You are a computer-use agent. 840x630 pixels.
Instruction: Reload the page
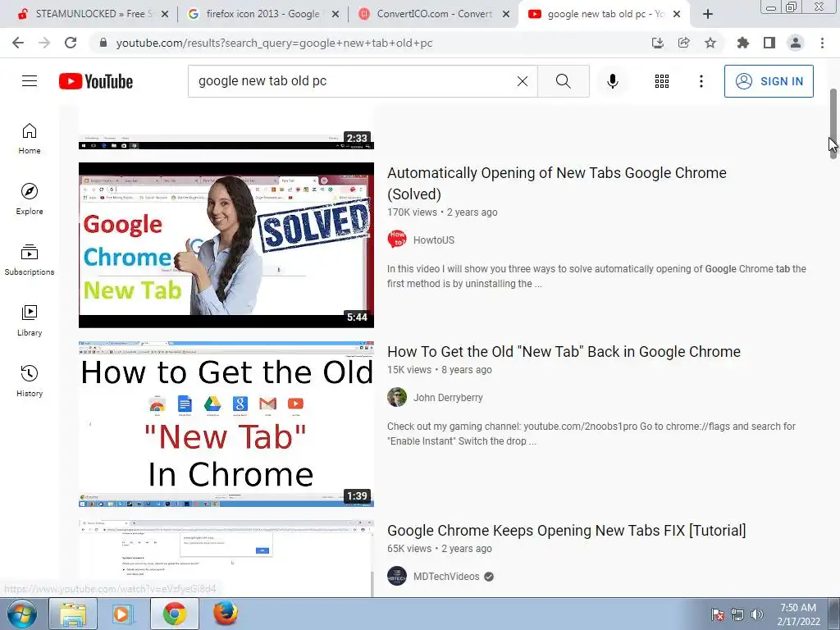(71, 43)
